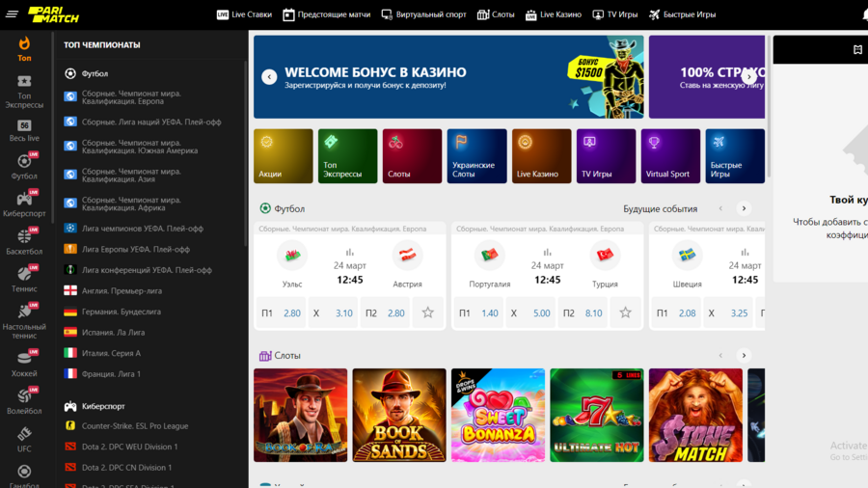Open Англия. Премьер-лига championship link
The image size is (868, 488).
click(121, 290)
